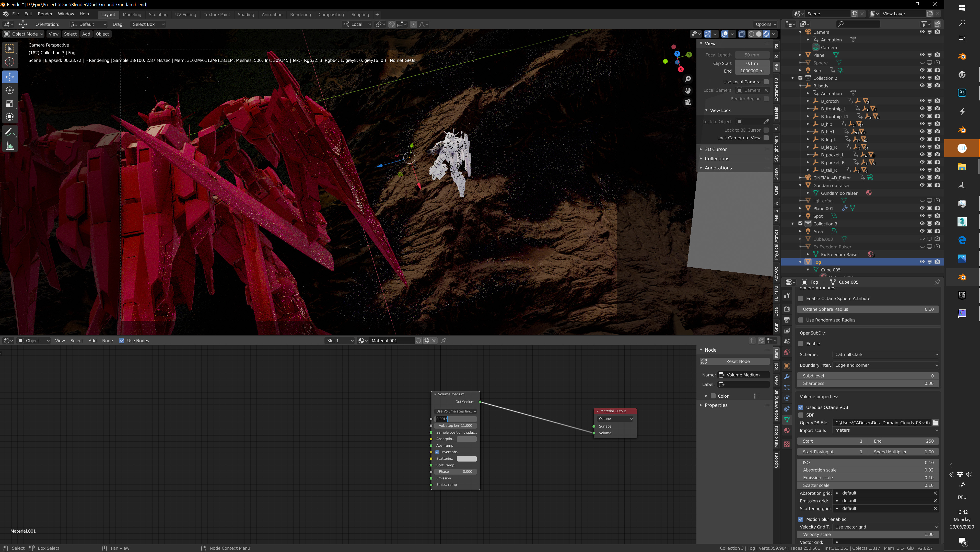Hide the Fog object in outliner
Image resolution: width=980 pixels, height=552 pixels.
coord(922,262)
